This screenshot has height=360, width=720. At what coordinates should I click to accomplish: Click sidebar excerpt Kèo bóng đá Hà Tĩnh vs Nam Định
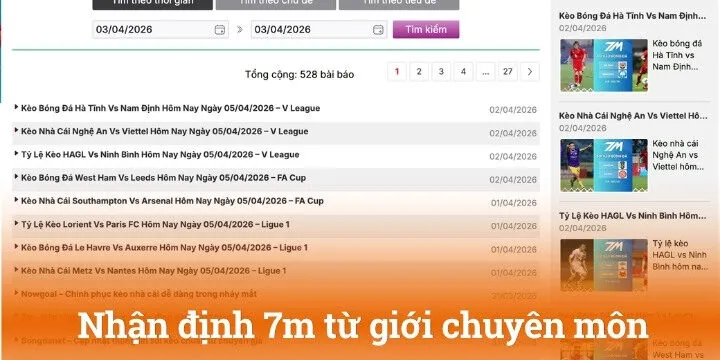(677, 55)
